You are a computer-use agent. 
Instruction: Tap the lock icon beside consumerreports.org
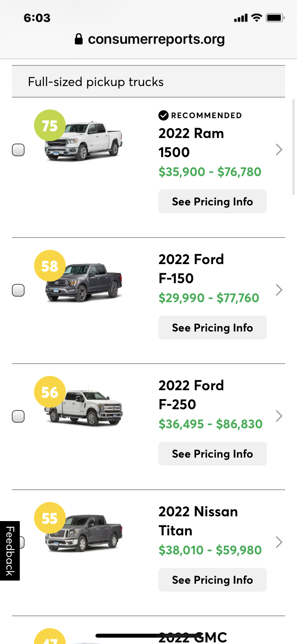coord(78,39)
